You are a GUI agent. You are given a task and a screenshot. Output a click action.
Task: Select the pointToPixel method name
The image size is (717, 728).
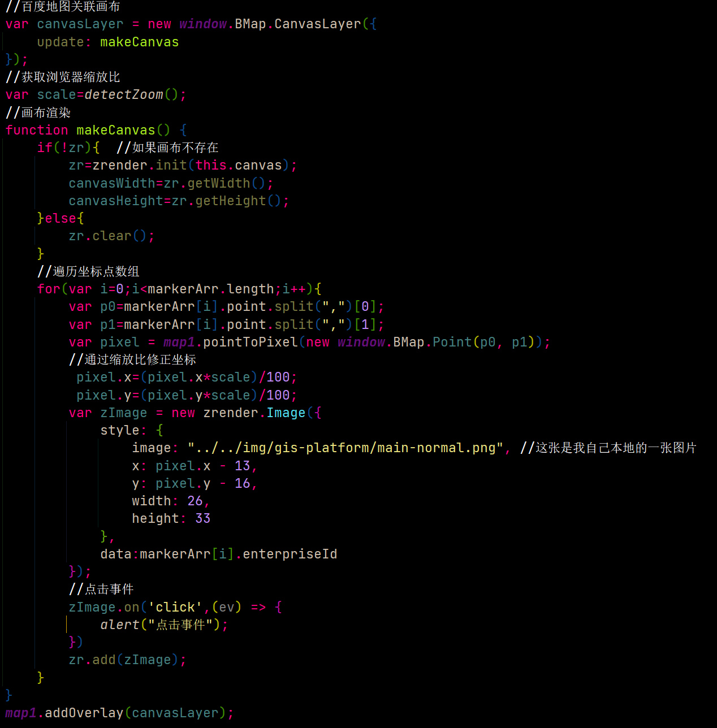[250, 341]
